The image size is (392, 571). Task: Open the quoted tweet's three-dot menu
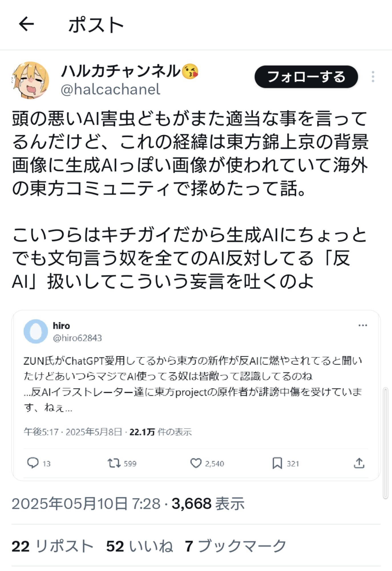click(x=362, y=325)
